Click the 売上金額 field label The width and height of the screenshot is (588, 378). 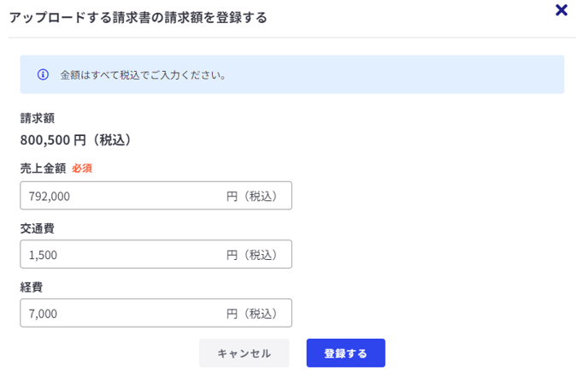pos(43,168)
